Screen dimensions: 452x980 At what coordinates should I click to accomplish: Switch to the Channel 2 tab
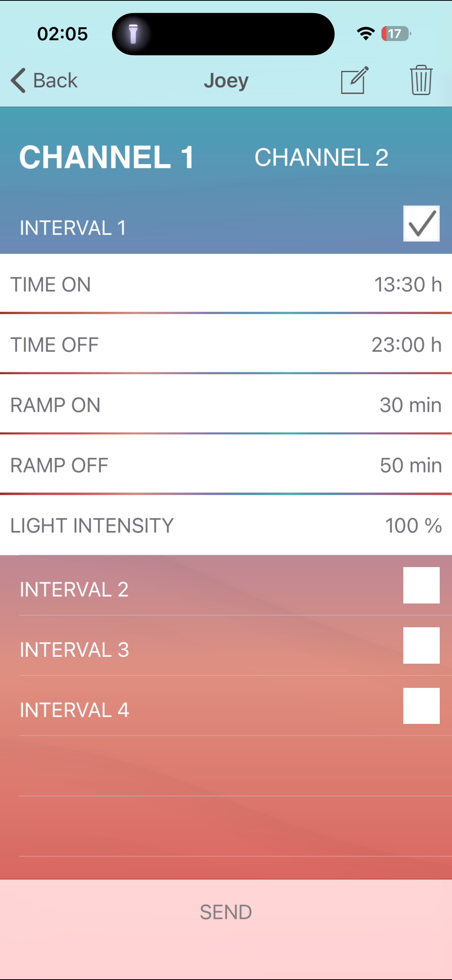point(321,157)
